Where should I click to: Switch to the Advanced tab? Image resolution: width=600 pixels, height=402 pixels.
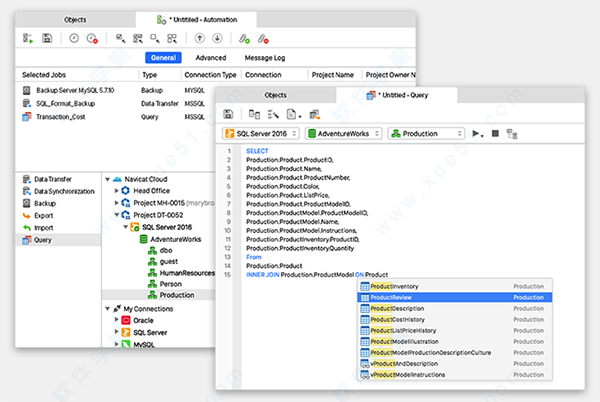click(x=211, y=58)
